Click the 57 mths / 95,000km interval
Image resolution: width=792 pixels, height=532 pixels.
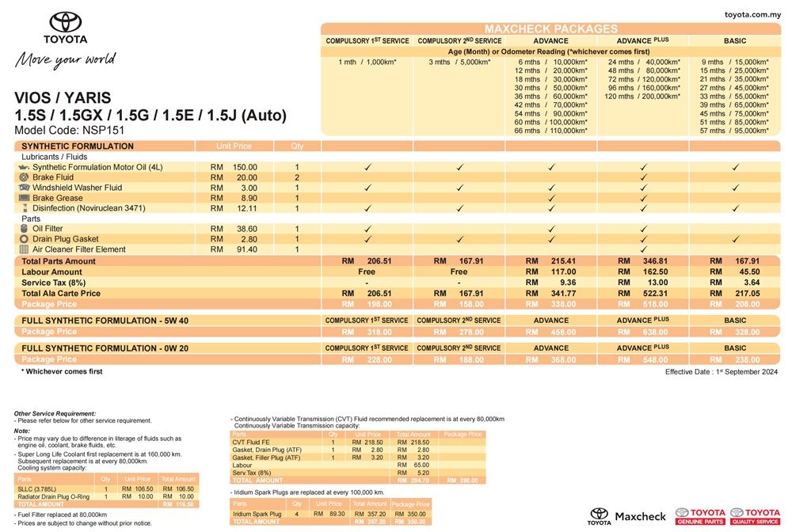[x=734, y=131]
